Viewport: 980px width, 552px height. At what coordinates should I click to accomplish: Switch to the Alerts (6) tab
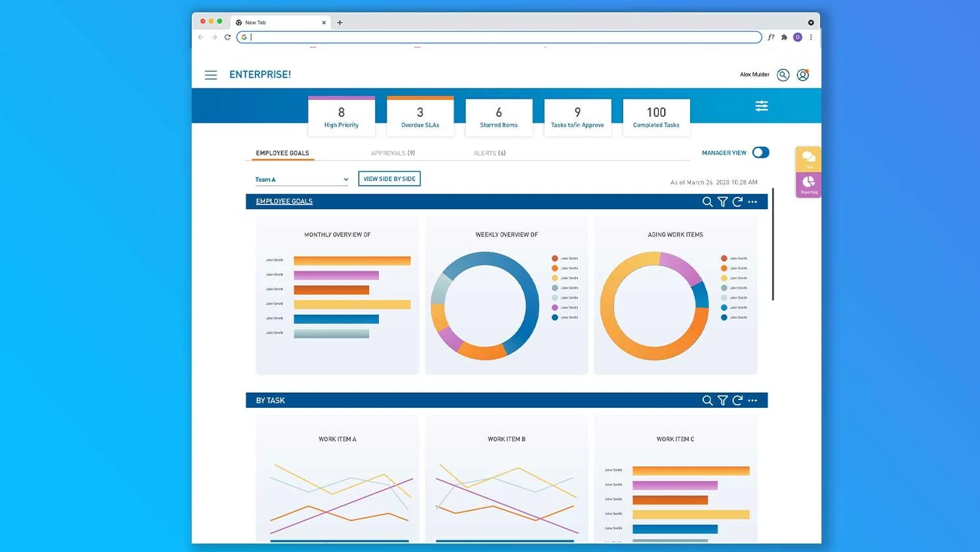tap(489, 153)
